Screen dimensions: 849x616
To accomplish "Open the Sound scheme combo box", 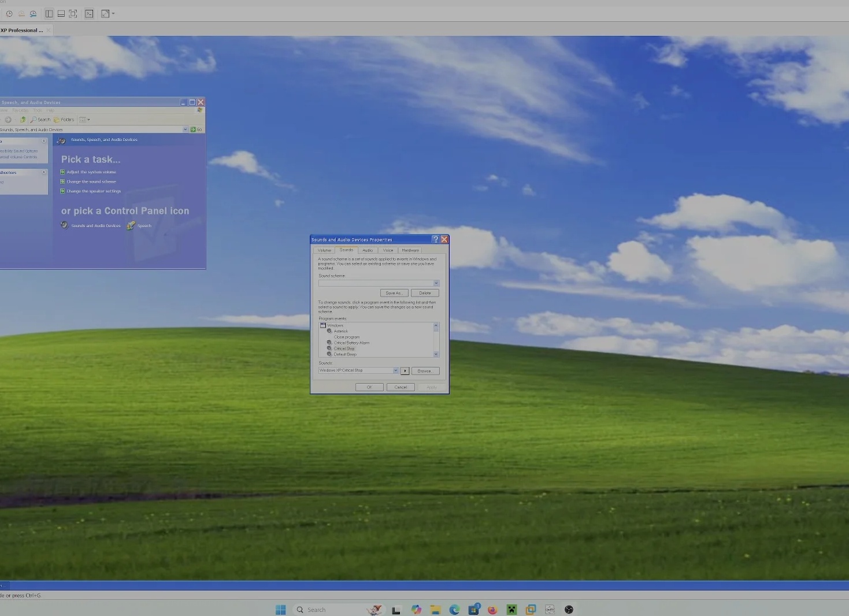I will (x=379, y=283).
